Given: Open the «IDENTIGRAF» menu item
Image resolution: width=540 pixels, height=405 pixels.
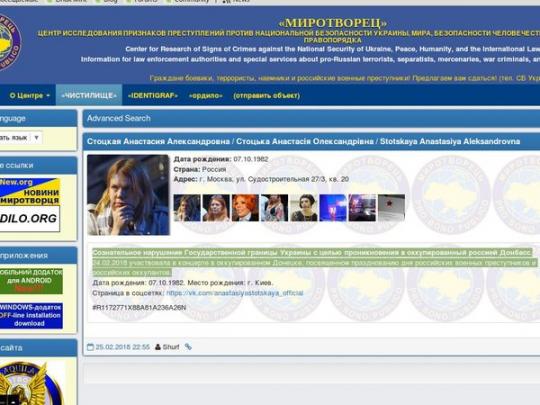Looking at the screenshot, I should click(x=153, y=95).
